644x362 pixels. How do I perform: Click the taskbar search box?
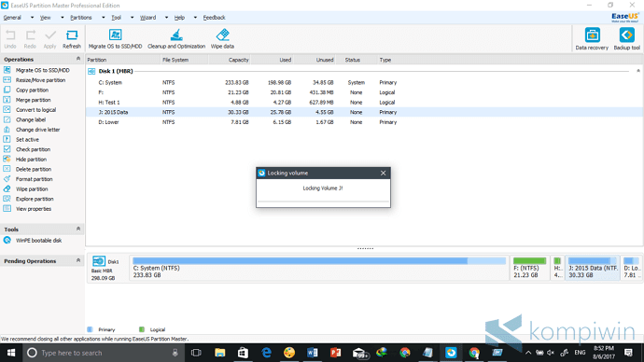[x=103, y=353]
